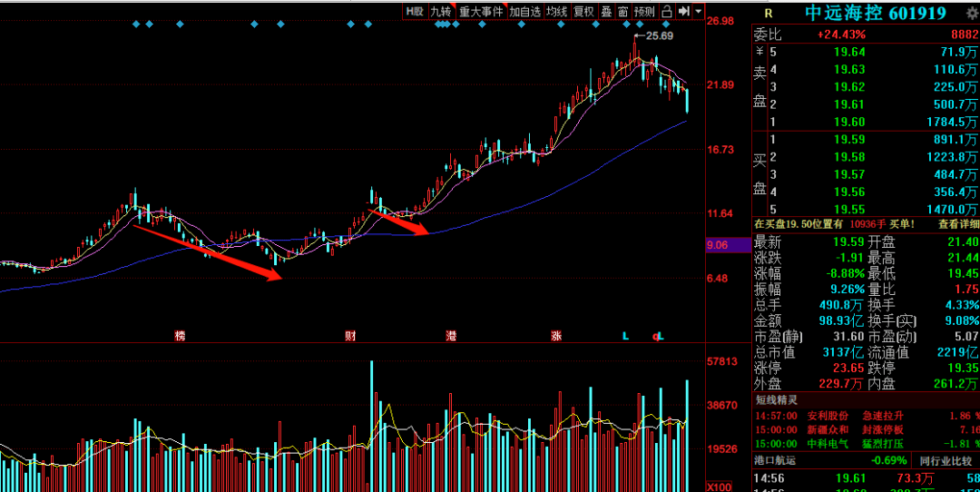Click the lock icon in chart toolbar
The height and width of the screenshot is (492, 980).
(666, 12)
